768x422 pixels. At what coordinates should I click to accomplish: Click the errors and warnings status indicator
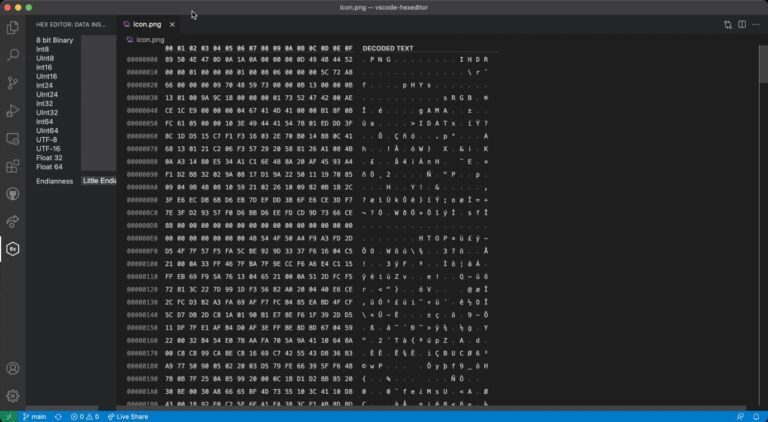85,416
